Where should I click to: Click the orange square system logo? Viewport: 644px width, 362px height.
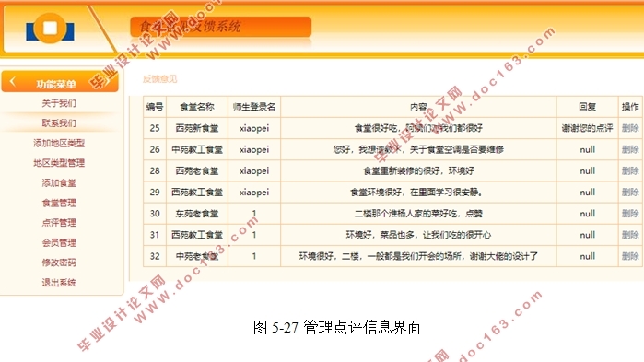(50, 29)
